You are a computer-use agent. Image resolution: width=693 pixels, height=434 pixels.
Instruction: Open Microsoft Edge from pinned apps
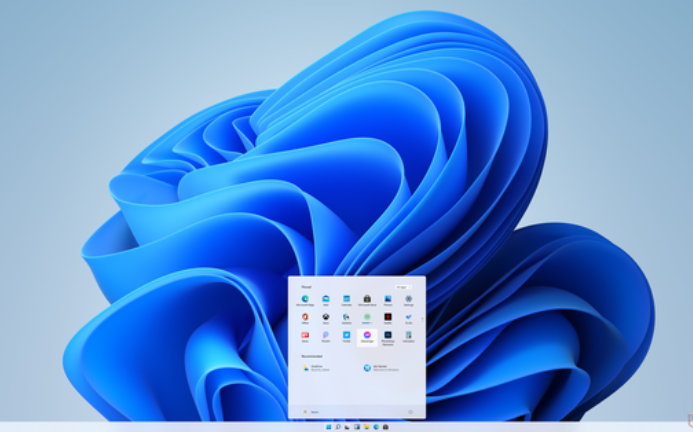[305, 301]
